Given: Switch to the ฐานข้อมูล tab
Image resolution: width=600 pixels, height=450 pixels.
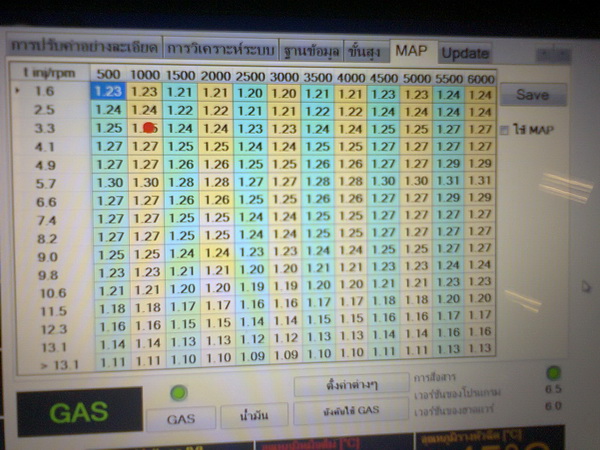Looking at the screenshot, I should (311, 50).
